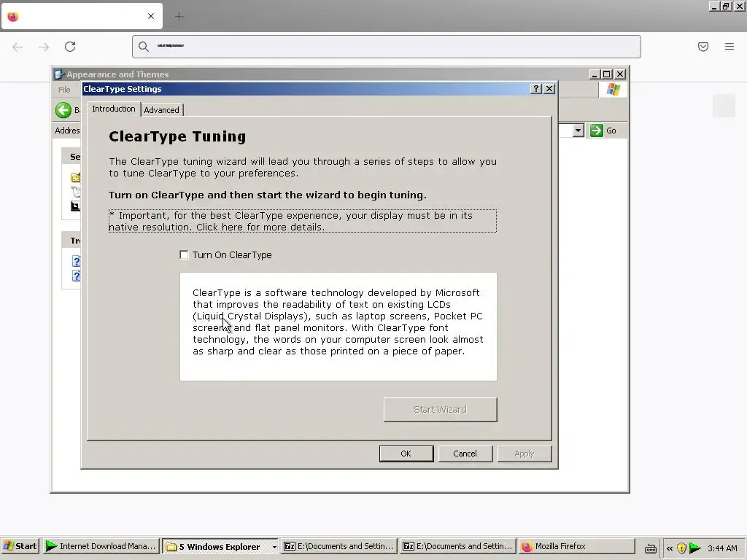
Task: Click the green Back arrow in Appearance and Themes
Action: tap(63, 110)
